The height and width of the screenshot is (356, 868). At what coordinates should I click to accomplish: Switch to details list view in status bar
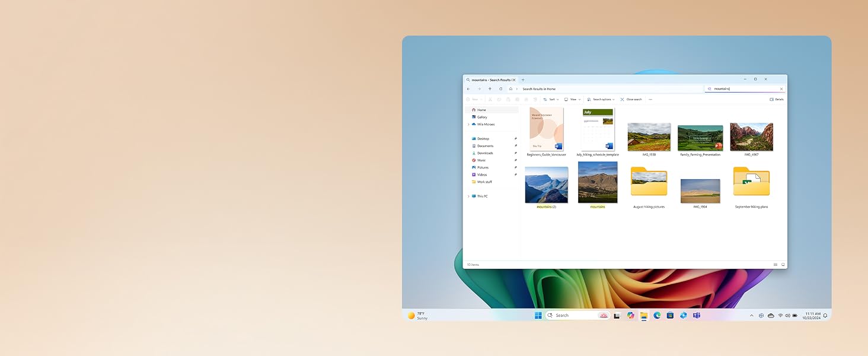(776, 265)
